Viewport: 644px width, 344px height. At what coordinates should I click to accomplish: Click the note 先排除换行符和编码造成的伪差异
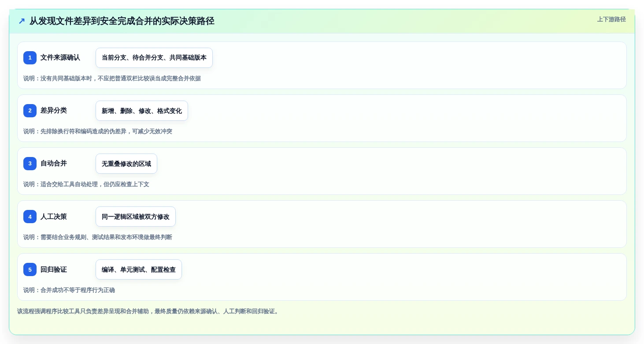(98, 131)
